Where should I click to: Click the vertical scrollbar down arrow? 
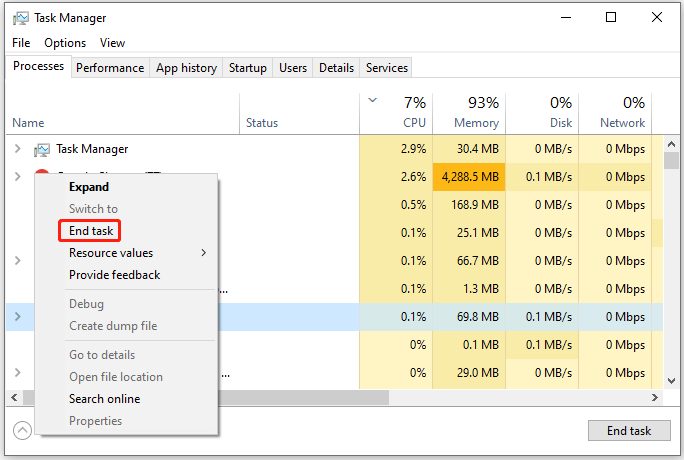tap(671, 381)
